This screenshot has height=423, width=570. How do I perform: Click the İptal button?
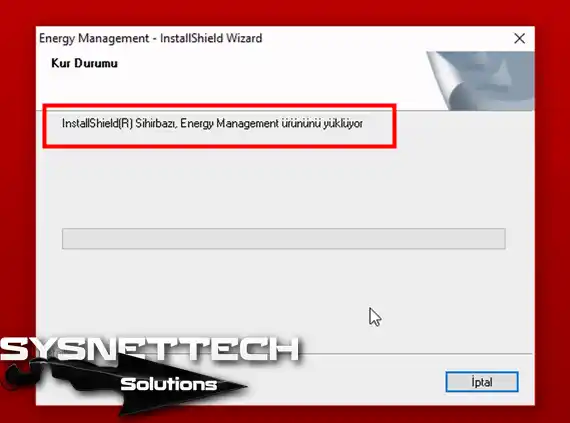click(482, 382)
